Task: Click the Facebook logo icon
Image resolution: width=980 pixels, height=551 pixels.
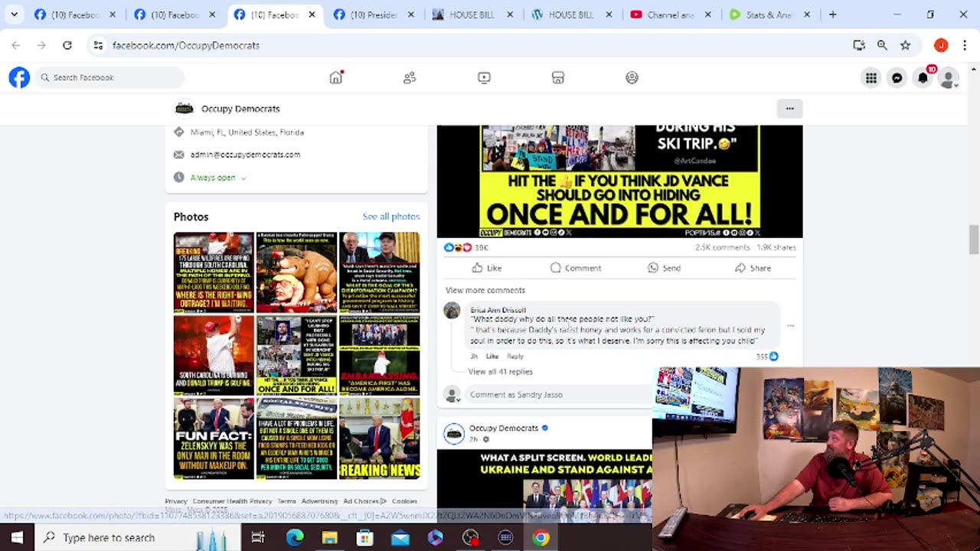Action: click(19, 77)
